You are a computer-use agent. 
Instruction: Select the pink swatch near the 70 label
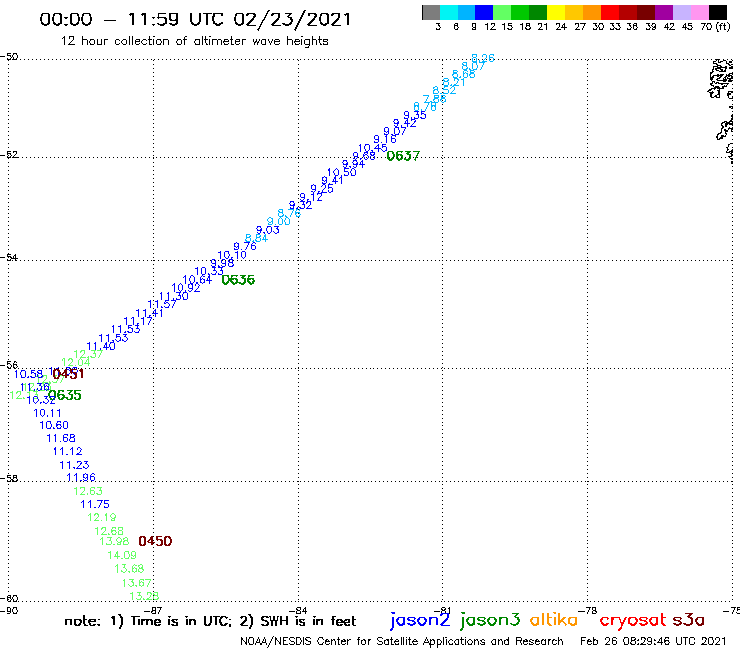click(x=699, y=12)
